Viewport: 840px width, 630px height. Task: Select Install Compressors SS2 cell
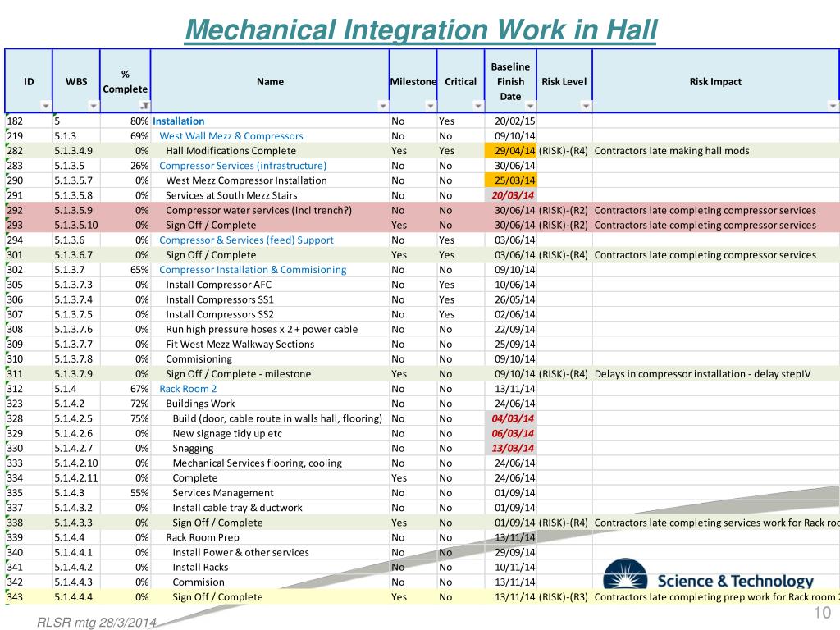coord(271,314)
